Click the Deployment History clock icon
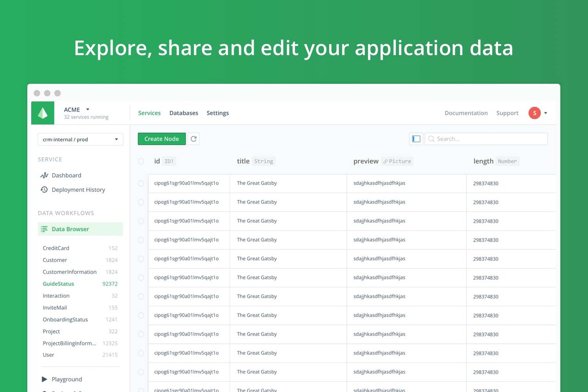This screenshot has height=392, width=588. [44, 189]
